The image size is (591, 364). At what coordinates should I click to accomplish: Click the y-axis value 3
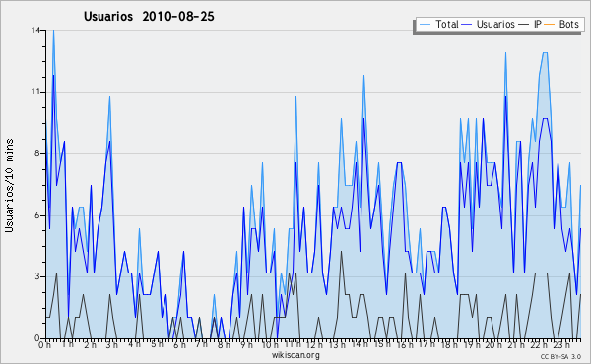tap(37, 276)
